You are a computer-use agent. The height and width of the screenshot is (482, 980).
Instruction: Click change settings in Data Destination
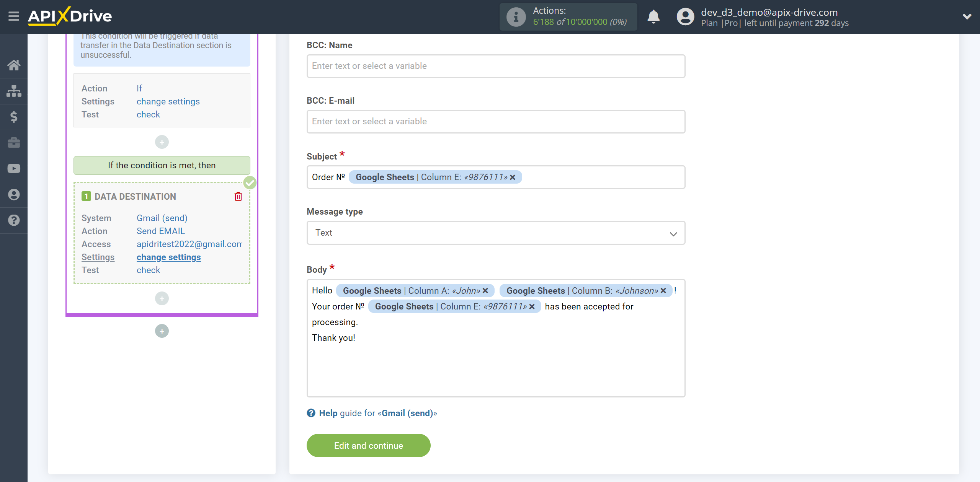pos(168,257)
